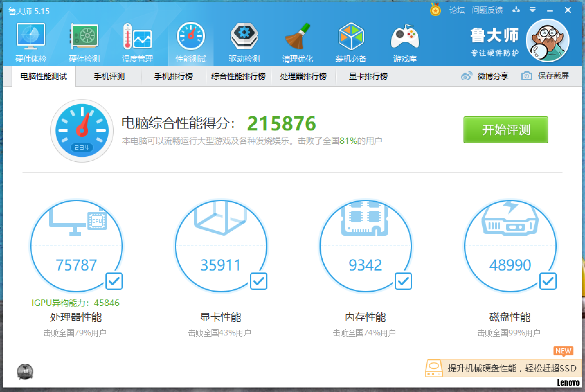This screenshot has height=392, width=585.
Task: Open the 问题反馈 feedback link
Action: pyautogui.click(x=488, y=10)
